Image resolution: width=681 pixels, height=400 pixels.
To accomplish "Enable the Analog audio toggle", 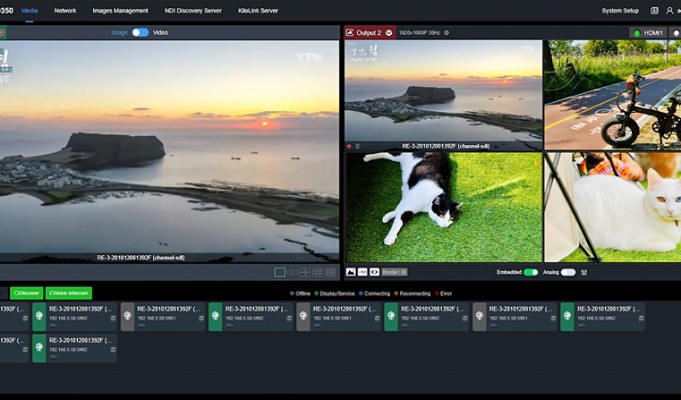I will (568, 272).
